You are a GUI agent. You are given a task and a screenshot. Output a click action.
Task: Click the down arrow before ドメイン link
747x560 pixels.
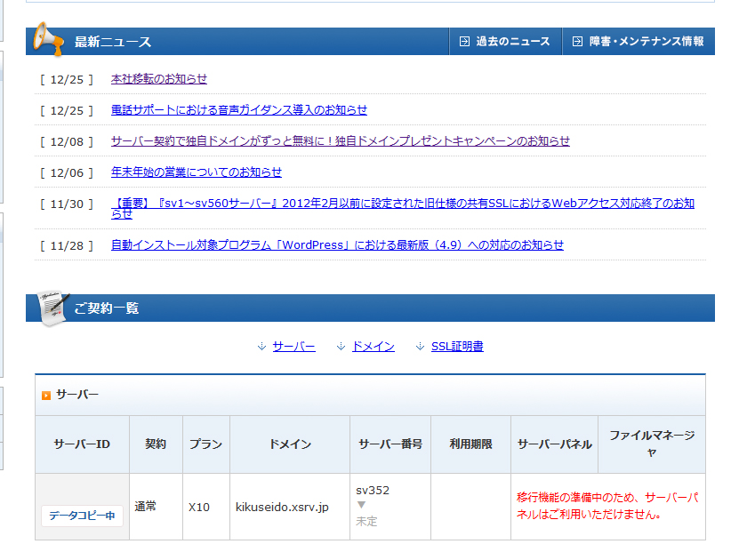point(341,347)
